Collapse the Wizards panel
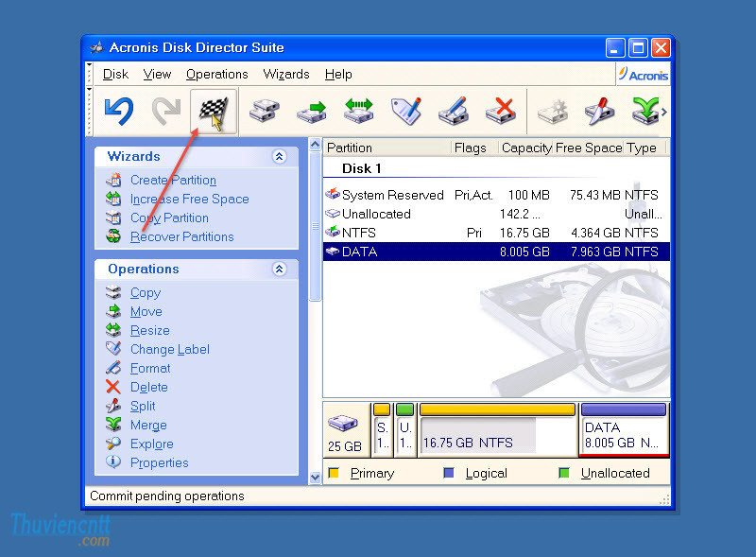Viewport: 756px width, 557px height. 279,156
